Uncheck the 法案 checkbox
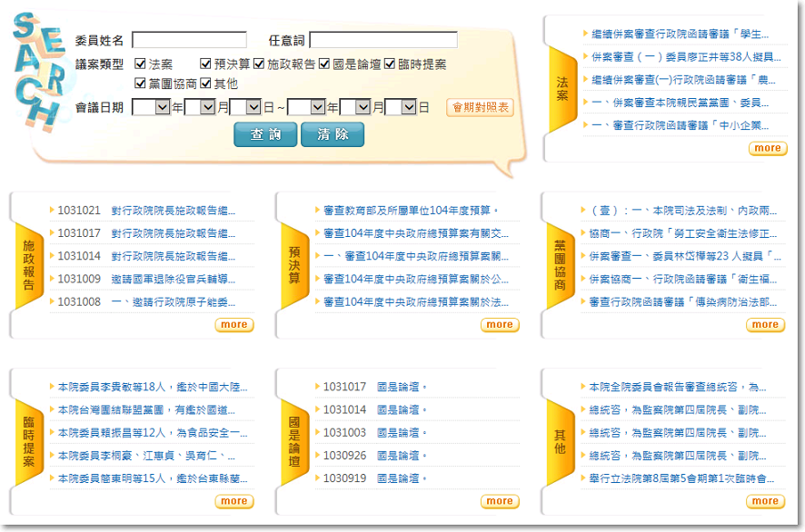Image resolution: width=805 pixels, height=532 pixels. coord(140,64)
